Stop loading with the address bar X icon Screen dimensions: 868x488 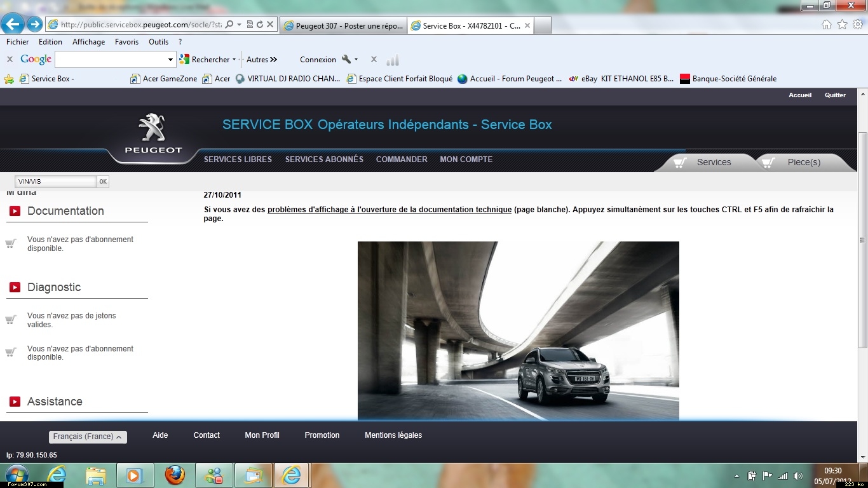[x=270, y=25]
